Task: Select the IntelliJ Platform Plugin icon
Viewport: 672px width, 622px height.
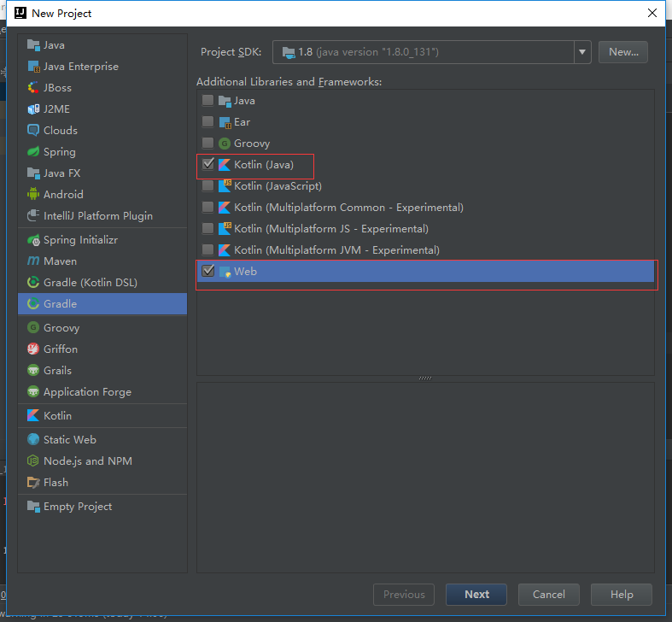Action: 33,216
